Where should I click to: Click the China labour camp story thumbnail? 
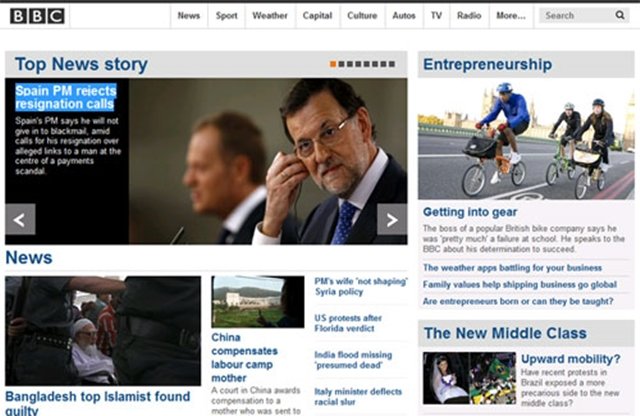(258, 302)
